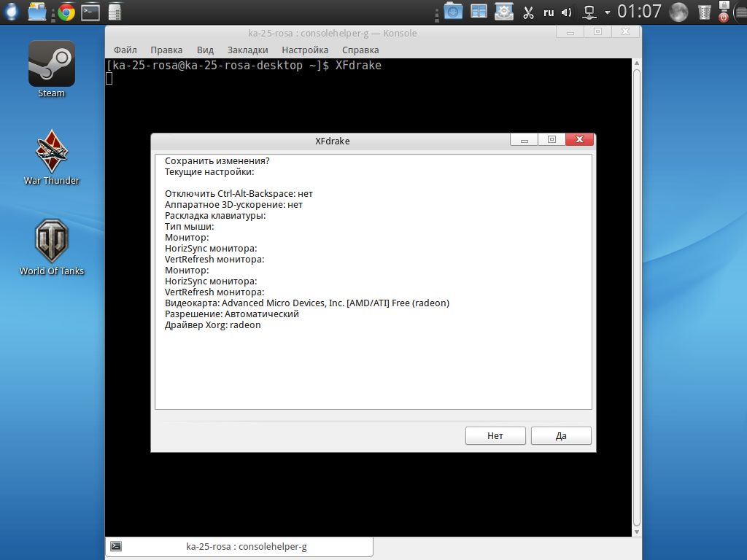This screenshot has width=747, height=560.
Task: Launch Google Chrome from the panel
Action: (x=66, y=12)
